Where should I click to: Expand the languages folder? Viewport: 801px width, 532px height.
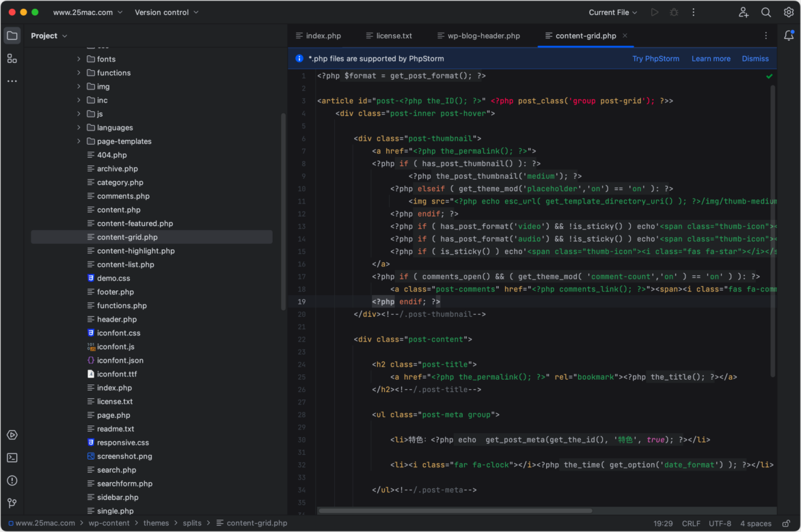(x=79, y=128)
